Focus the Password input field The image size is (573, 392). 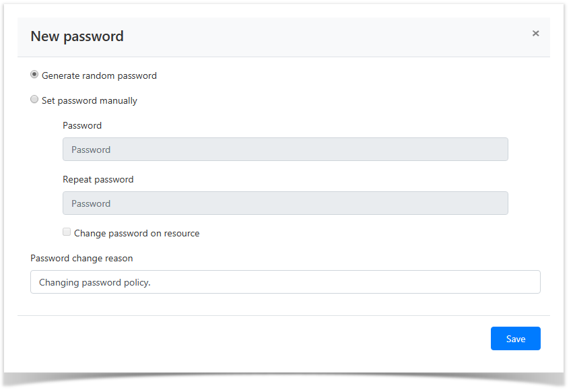click(285, 150)
